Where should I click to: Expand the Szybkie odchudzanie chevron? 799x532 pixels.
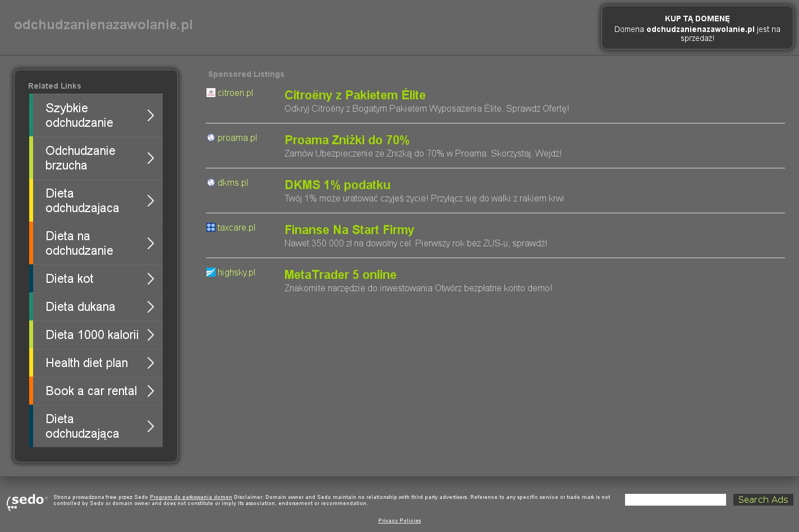point(150,115)
